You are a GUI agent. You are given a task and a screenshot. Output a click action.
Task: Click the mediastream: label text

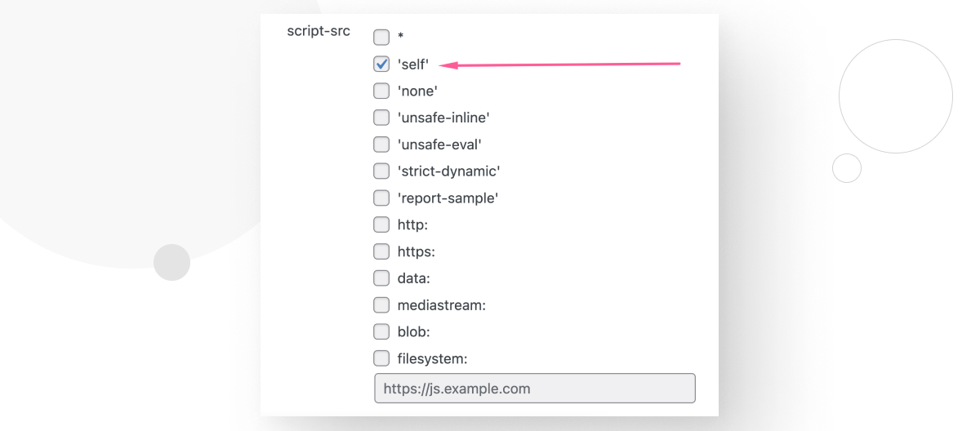[442, 305]
